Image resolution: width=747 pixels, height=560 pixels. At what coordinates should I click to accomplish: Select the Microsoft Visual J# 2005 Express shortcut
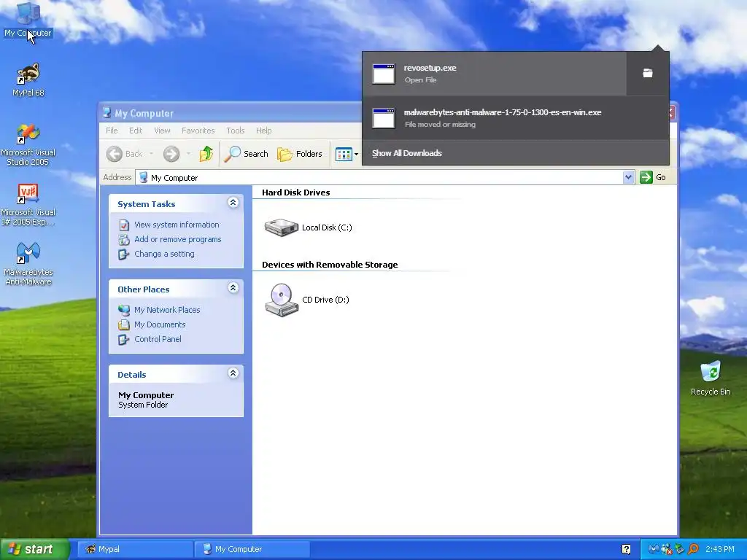pos(28,205)
